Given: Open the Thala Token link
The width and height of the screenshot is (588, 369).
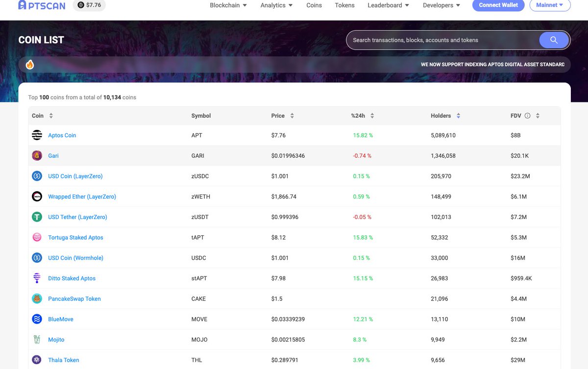Looking at the screenshot, I should coord(64,360).
